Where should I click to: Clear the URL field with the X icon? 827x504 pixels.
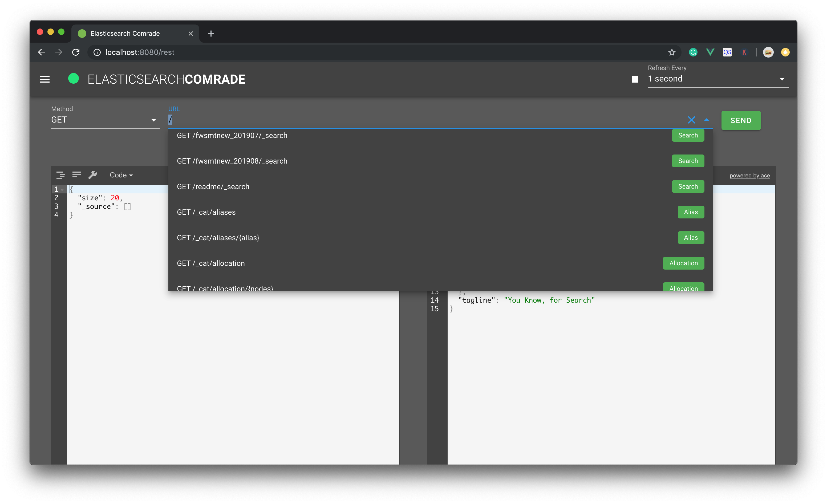coord(691,120)
